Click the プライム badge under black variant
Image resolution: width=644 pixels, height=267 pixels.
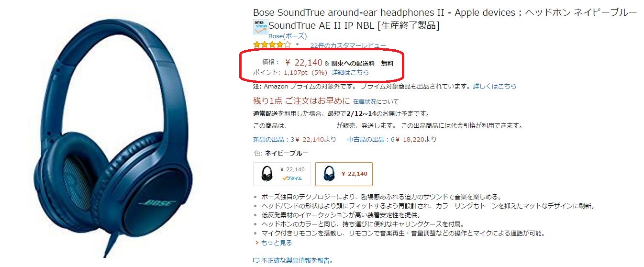pyautogui.click(x=293, y=178)
